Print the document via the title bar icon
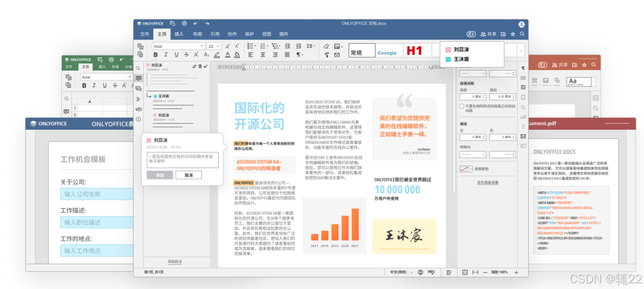 [184, 23]
